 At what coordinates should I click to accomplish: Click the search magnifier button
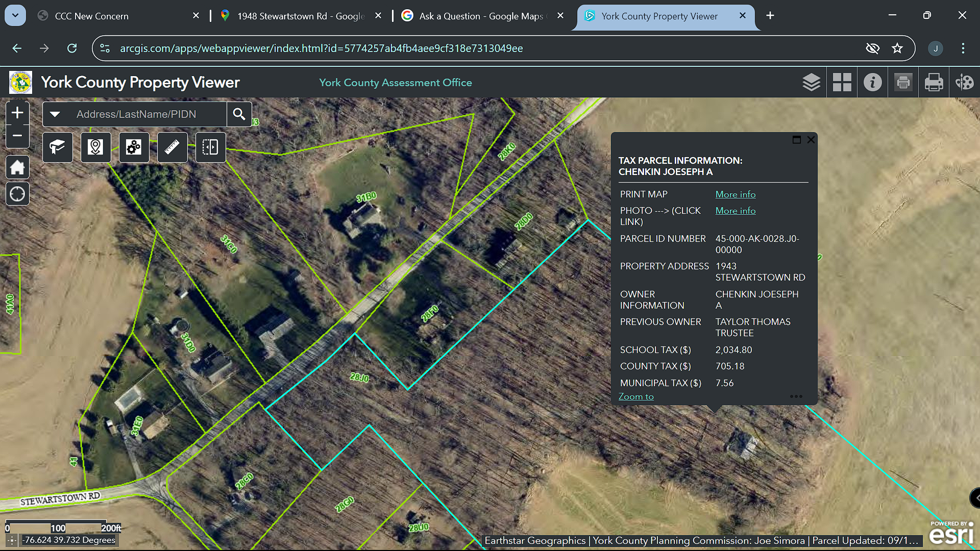239,114
